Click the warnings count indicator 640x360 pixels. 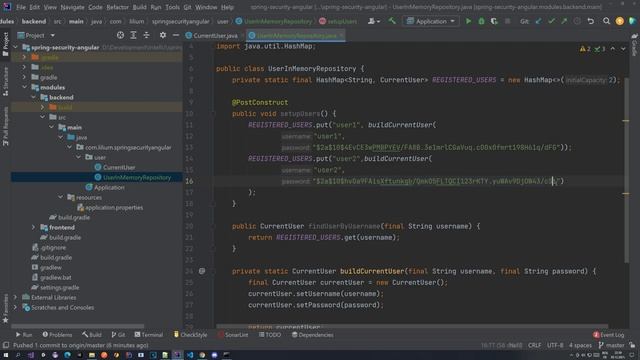tap(585, 49)
